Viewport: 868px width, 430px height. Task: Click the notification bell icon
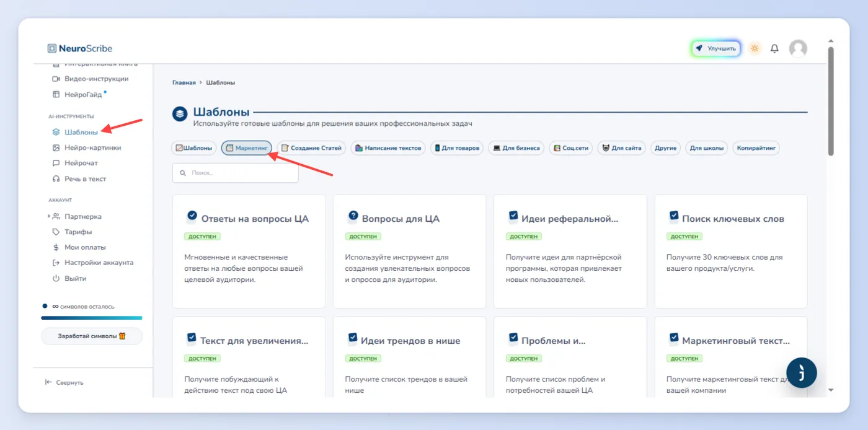pyautogui.click(x=774, y=48)
